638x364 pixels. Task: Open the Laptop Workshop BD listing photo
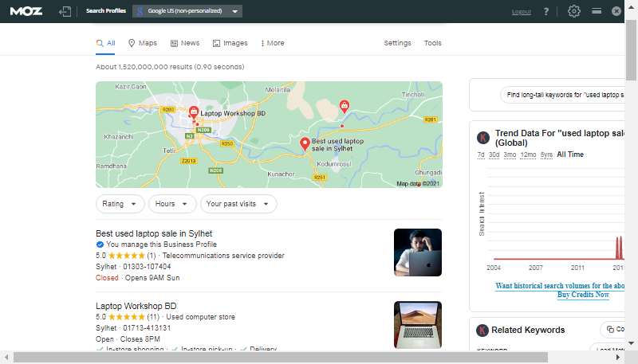click(x=417, y=324)
